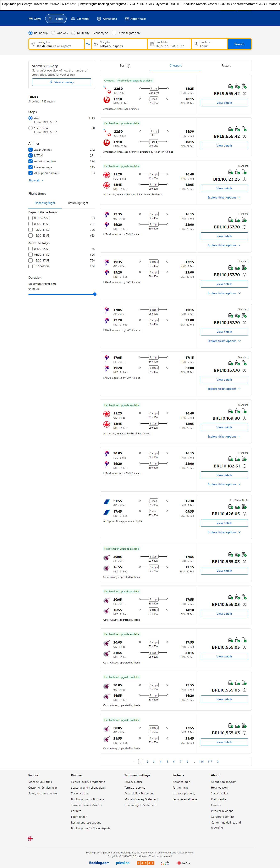Click the next page arrow in pagination
Image resolution: width=280 pixels, height=868 pixels.
click(x=218, y=762)
